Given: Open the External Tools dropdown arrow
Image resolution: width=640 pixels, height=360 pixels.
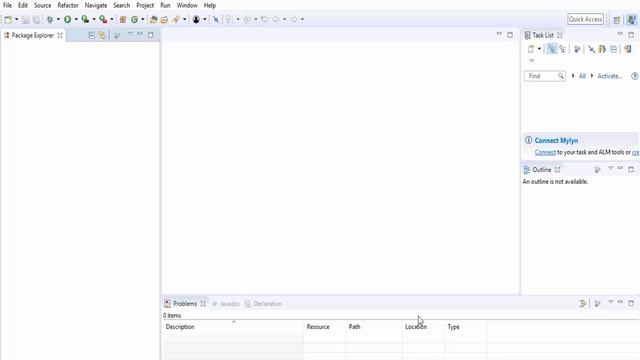Looking at the screenshot, I should 112,20.
